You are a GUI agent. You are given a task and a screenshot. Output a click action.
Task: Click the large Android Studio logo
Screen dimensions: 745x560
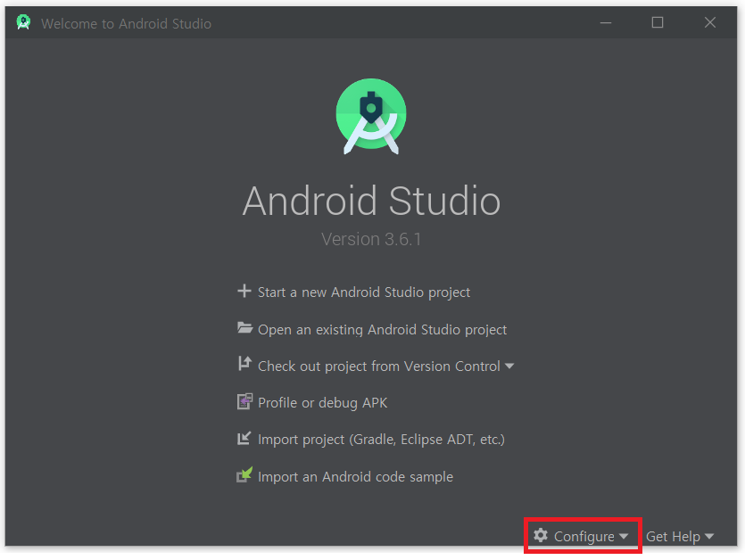click(x=371, y=117)
